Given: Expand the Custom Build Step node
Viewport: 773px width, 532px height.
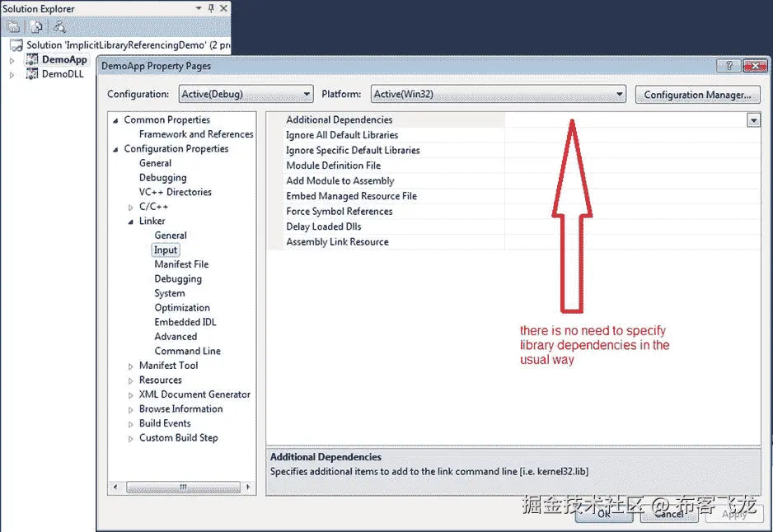Looking at the screenshot, I should [x=131, y=439].
